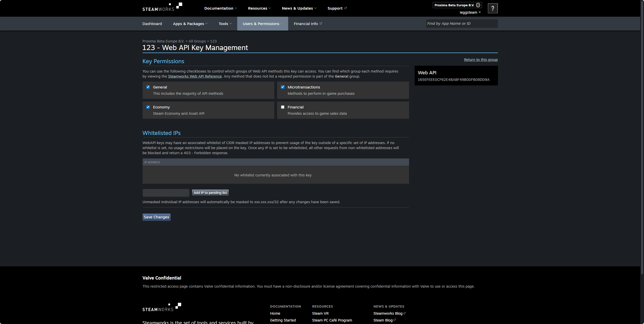The image size is (644, 324).
Task: Click Save Changes button
Action: (156, 217)
